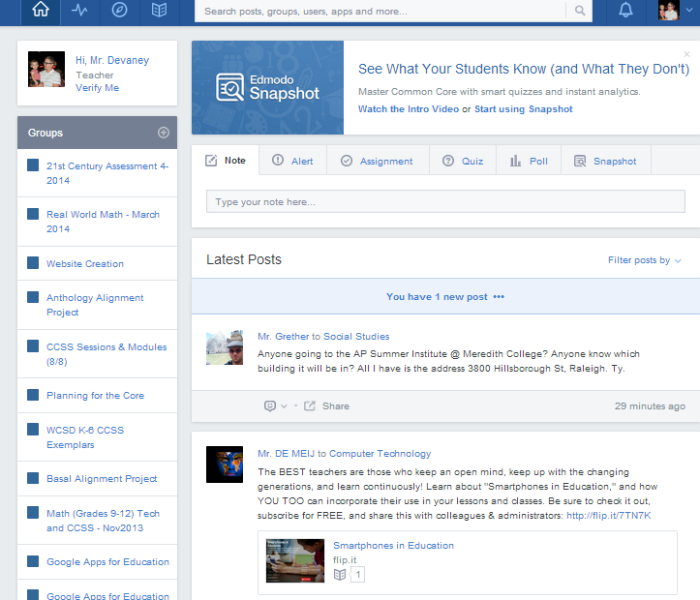Image resolution: width=700 pixels, height=600 pixels.
Task: Open the Social Studies group link
Action: coord(356,337)
